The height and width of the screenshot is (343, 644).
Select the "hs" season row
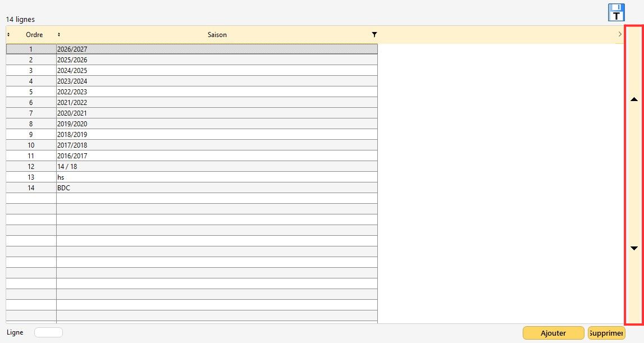tap(217, 177)
